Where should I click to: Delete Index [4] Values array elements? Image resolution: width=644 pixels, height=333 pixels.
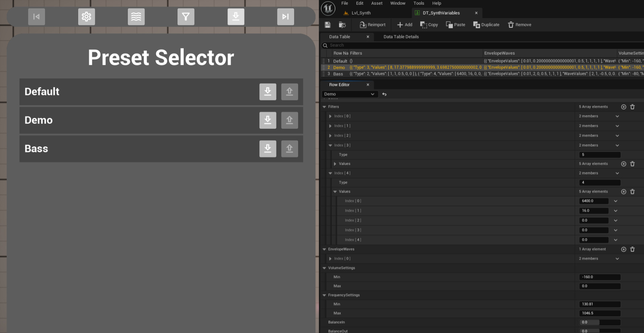click(632, 191)
